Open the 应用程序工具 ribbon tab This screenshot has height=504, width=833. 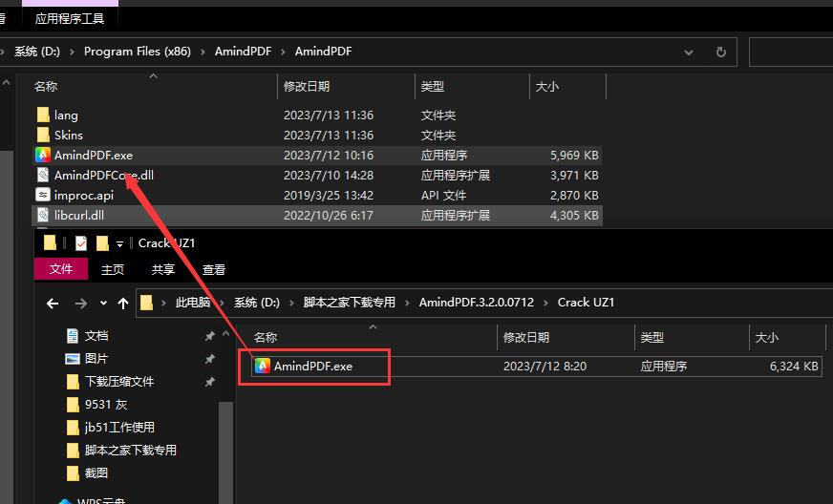70,18
